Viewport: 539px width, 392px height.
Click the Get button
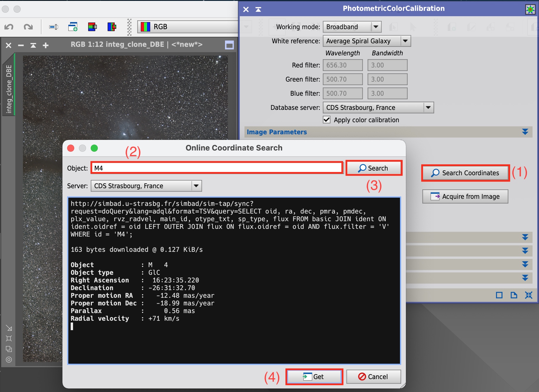(x=314, y=377)
